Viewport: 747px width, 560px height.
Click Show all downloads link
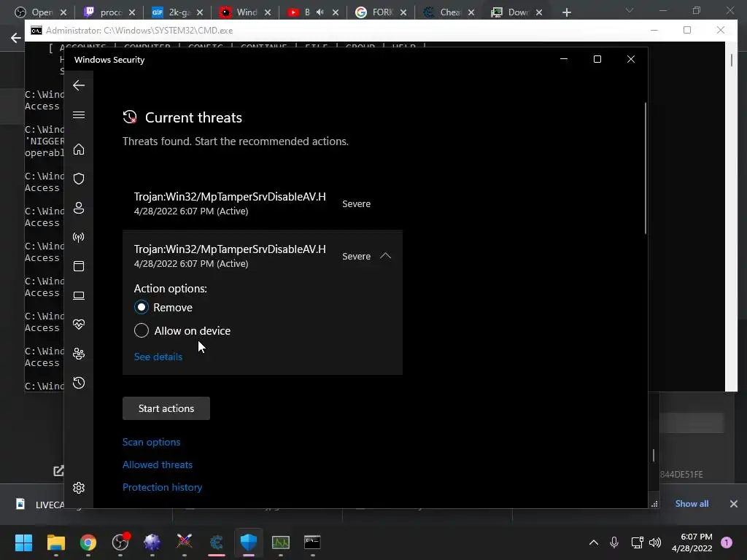[692, 503]
